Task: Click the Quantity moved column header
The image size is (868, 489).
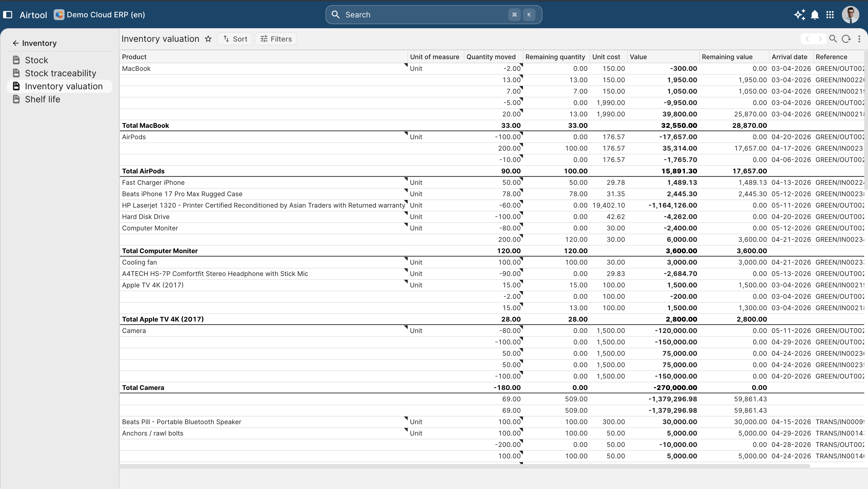Action: [x=493, y=57]
